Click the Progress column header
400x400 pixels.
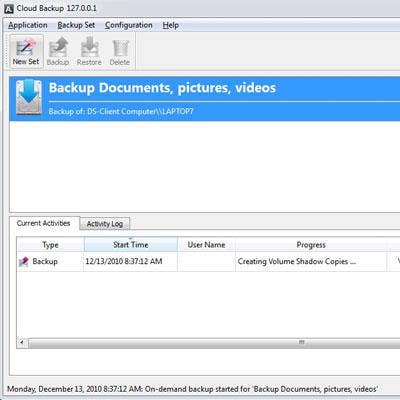(x=311, y=245)
